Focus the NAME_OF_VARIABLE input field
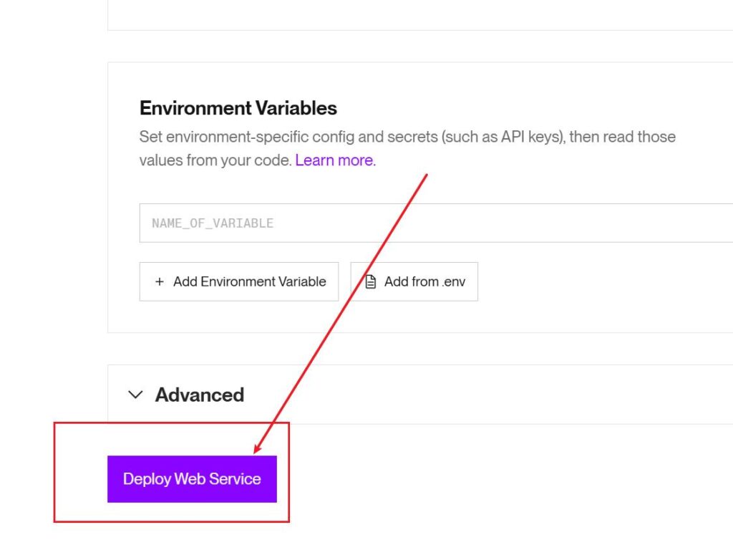Image resolution: width=733 pixels, height=560 pixels. coord(429,223)
